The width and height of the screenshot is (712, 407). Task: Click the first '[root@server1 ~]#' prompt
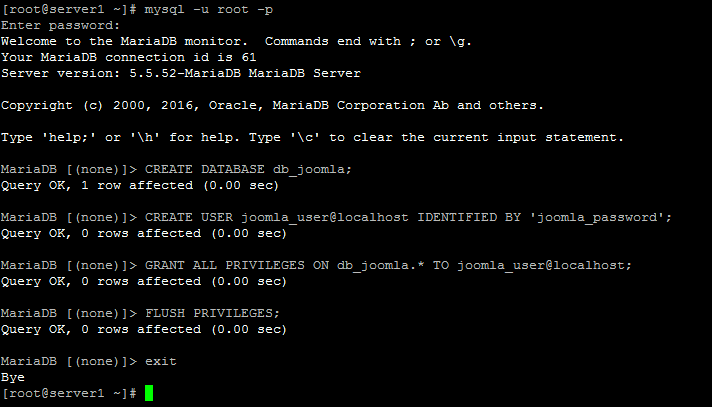[x=68, y=9]
